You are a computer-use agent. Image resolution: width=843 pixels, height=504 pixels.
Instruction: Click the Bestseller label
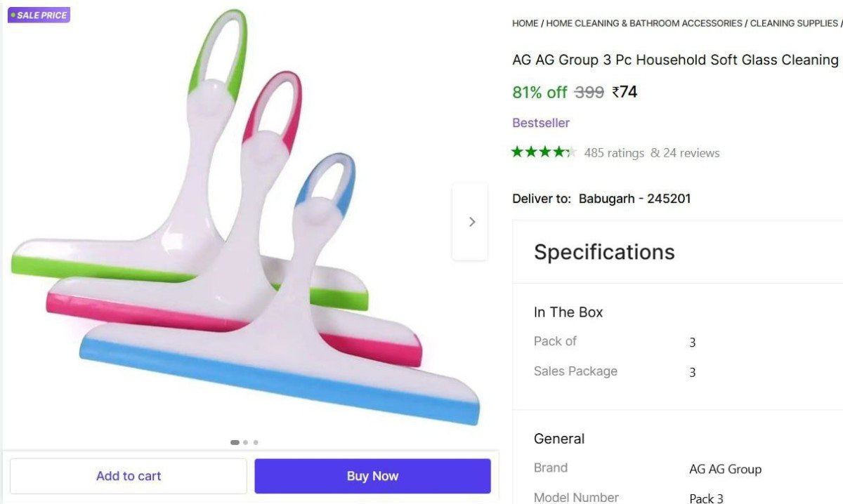(x=541, y=123)
